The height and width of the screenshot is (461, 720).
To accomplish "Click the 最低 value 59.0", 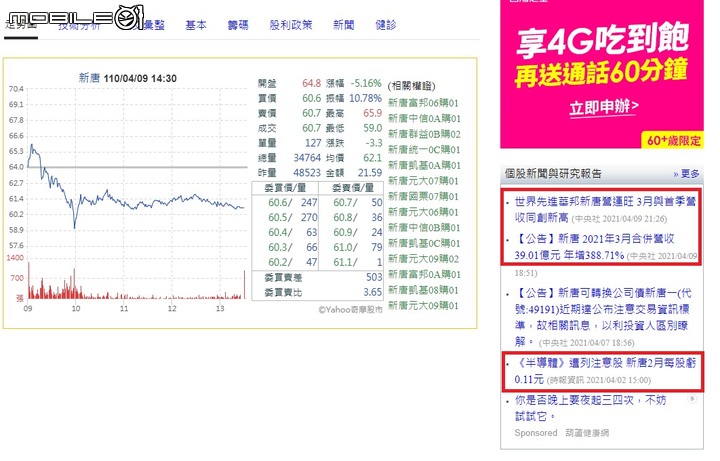I will (x=372, y=128).
